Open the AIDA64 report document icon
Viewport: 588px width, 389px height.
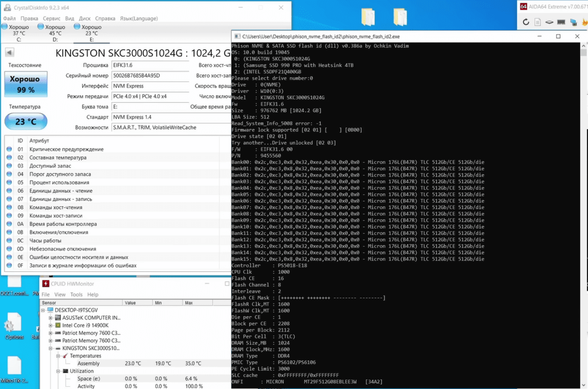point(538,22)
